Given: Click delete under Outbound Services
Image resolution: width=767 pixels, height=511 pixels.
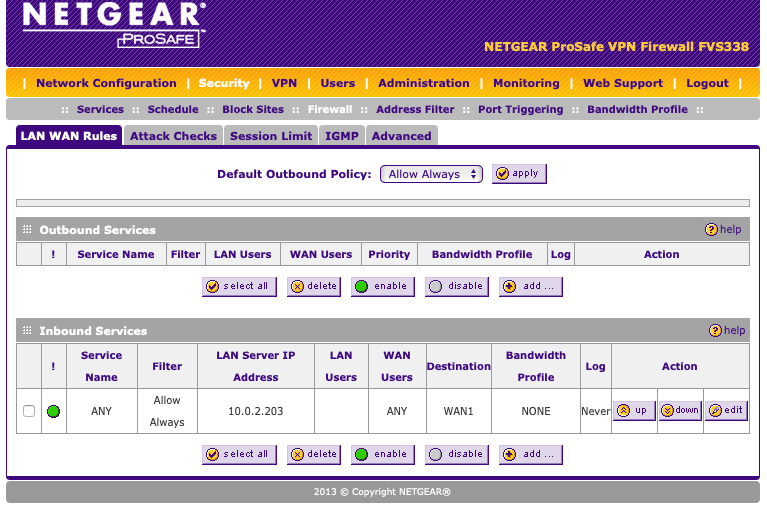Looking at the screenshot, I should (314, 286).
